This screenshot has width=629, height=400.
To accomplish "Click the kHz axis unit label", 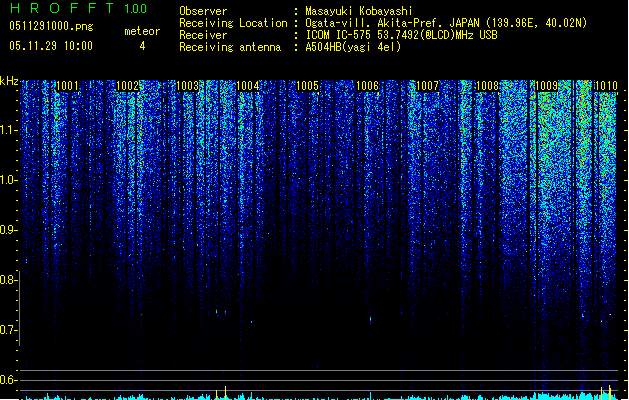I will (x=9, y=81).
